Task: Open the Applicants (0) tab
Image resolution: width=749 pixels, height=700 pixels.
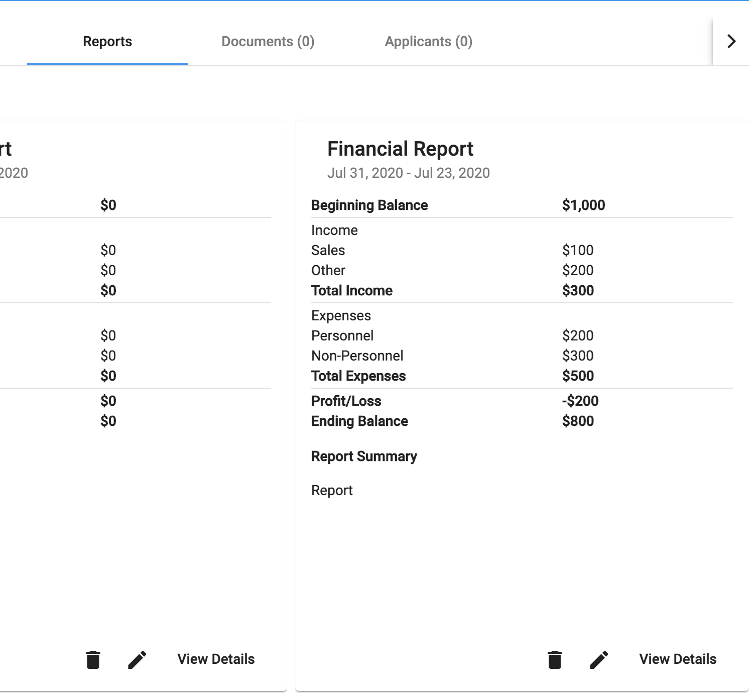Action: [429, 41]
